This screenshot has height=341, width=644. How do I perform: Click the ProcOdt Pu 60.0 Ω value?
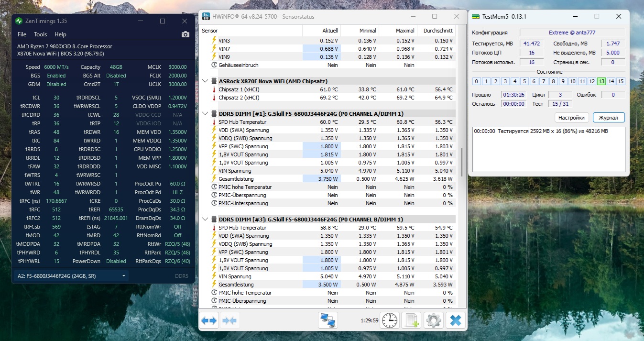(x=178, y=184)
